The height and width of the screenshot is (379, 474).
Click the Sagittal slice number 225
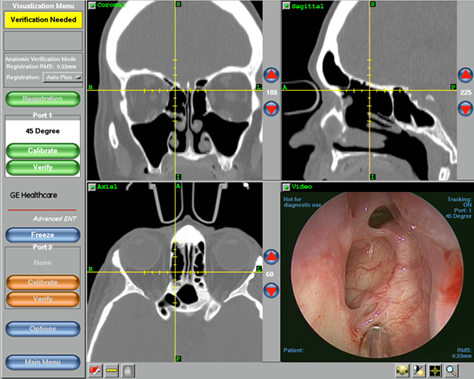466,92
